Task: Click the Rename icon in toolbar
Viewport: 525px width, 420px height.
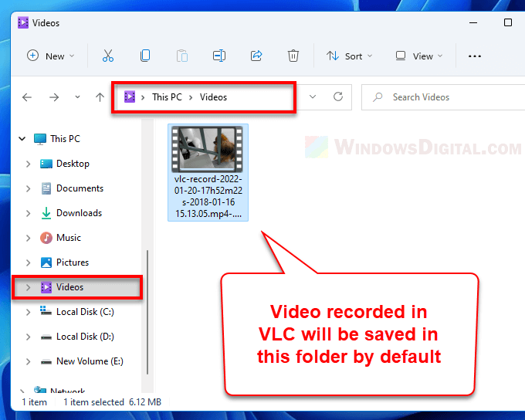Action: [x=219, y=56]
